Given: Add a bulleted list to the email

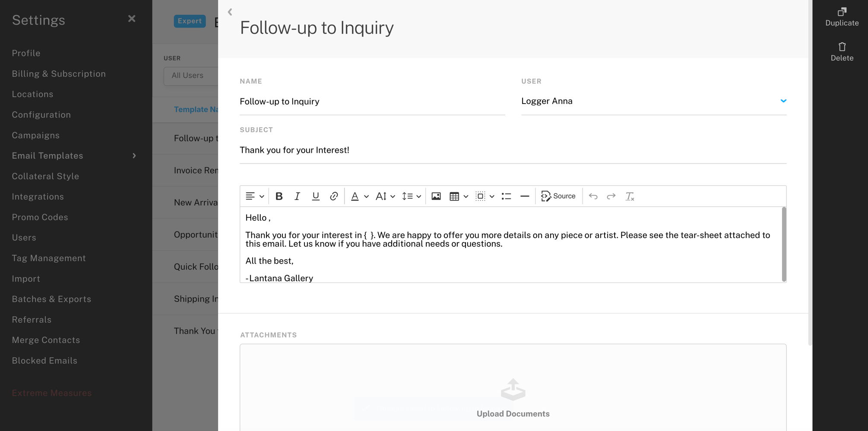Looking at the screenshot, I should click(507, 196).
